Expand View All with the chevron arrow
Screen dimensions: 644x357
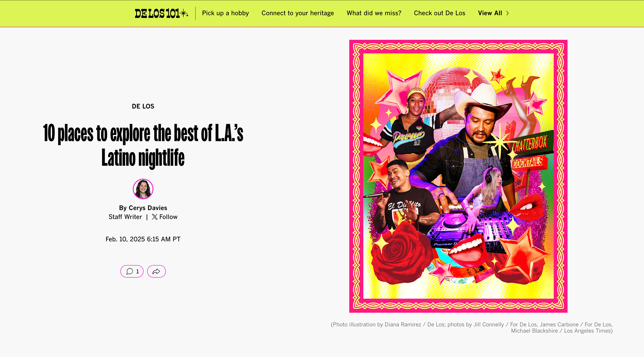coord(507,13)
